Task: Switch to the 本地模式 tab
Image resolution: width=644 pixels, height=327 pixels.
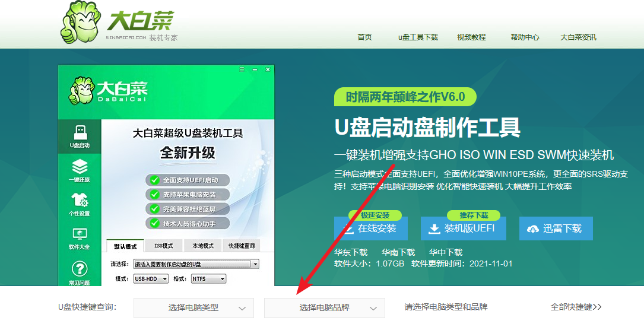Action: point(203,246)
